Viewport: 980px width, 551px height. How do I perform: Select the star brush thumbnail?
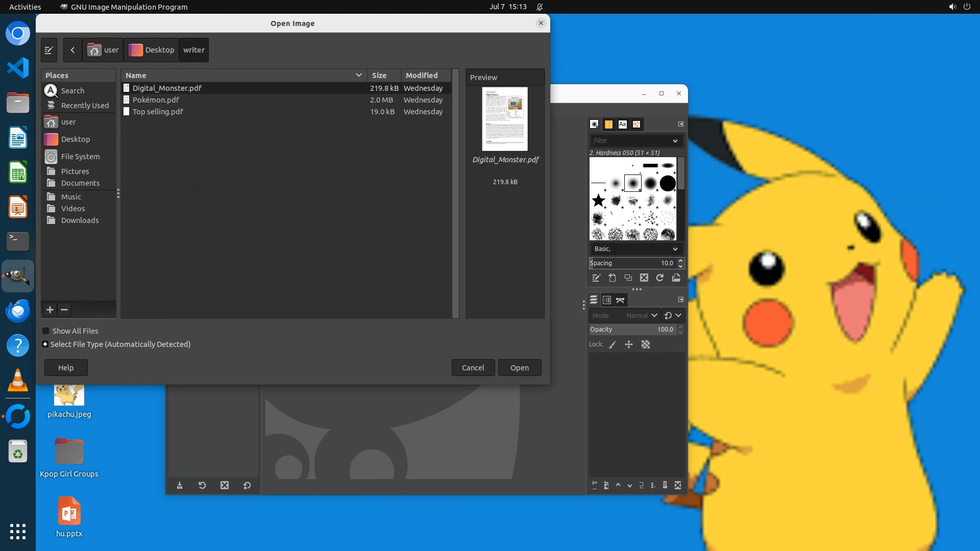(x=598, y=201)
